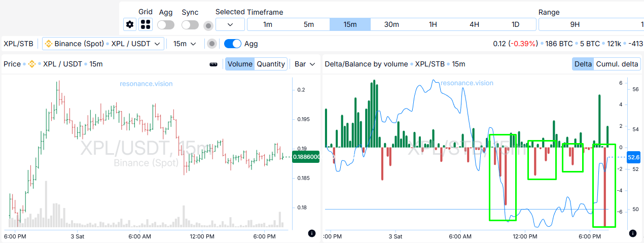Screen dimensions: 644x243
Task: Select the 1H timeframe button
Action: pyautogui.click(x=433, y=24)
